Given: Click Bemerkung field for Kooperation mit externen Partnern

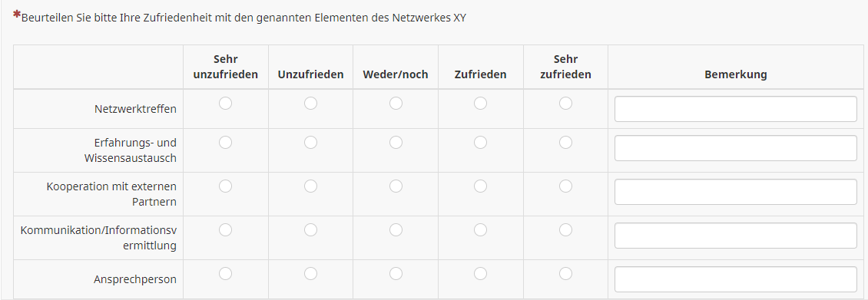Looking at the screenshot, I should (x=736, y=192).
